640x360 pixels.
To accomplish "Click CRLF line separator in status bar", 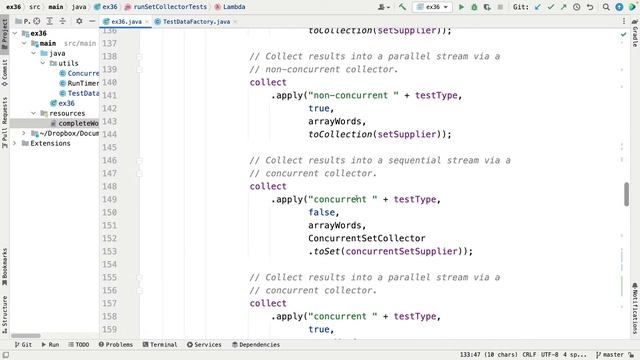I will [x=529, y=355].
